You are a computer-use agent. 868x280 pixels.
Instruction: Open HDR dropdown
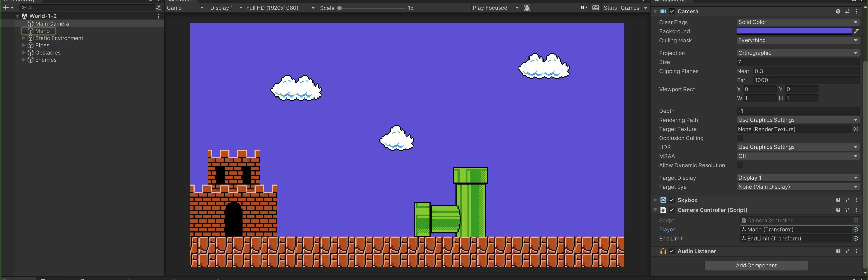(798, 147)
